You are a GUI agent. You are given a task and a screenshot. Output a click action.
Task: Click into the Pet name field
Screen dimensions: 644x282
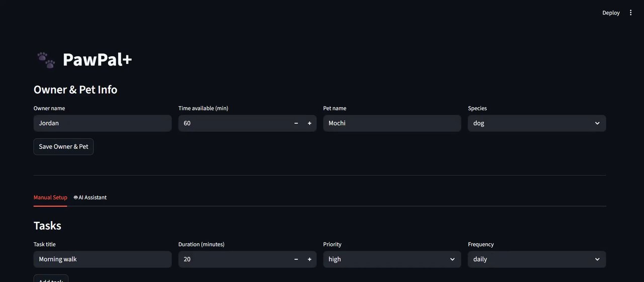[x=391, y=123]
